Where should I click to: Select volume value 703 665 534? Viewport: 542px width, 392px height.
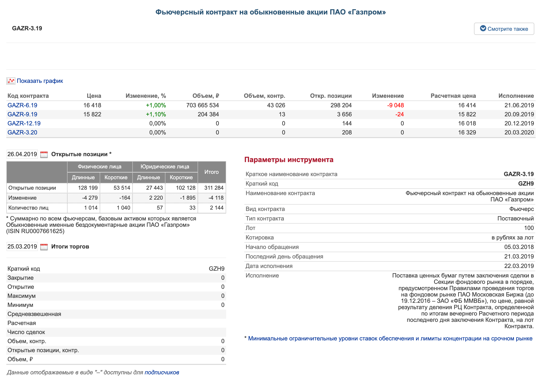tap(203, 105)
